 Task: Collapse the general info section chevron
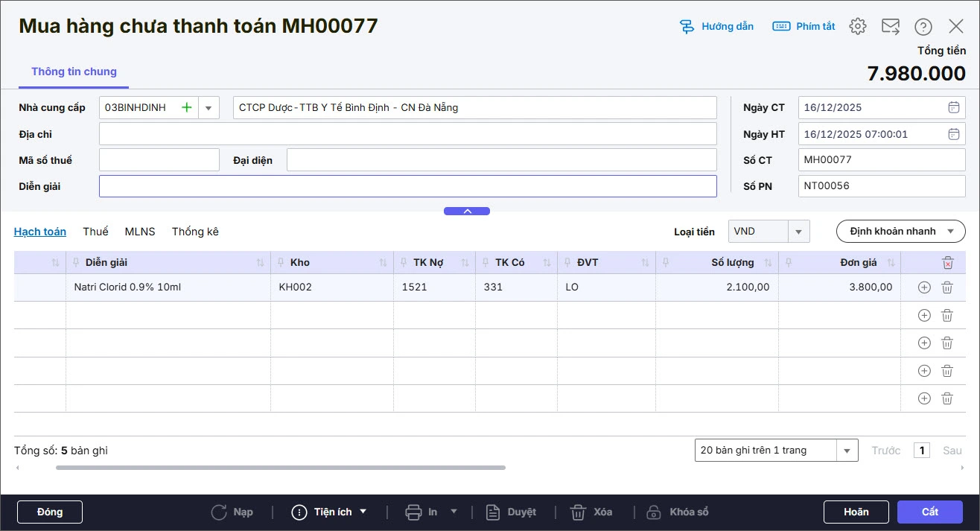pyautogui.click(x=467, y=212)
